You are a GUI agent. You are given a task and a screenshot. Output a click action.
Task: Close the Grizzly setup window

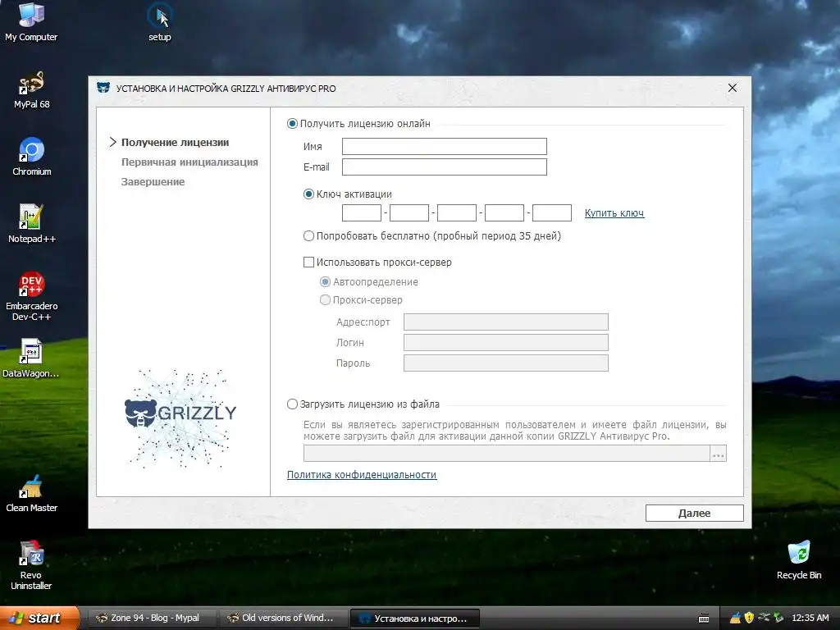pos(733,87)
